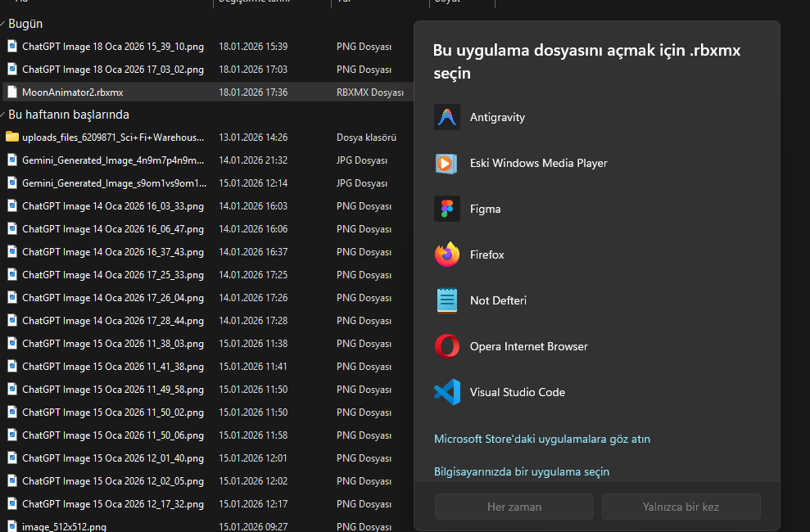Select the uploads_files_6209871_Sci+Fi+Warehous folder name

point(113,138)
